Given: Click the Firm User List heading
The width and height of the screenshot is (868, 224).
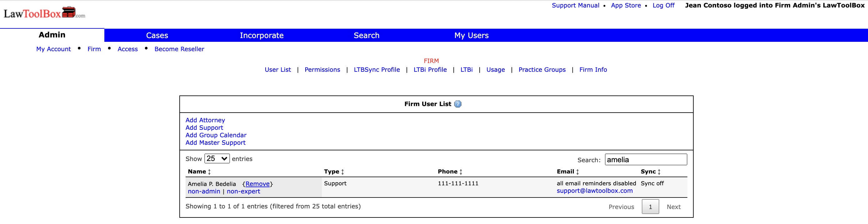Looking at the screenshot, I should [428, 104].
